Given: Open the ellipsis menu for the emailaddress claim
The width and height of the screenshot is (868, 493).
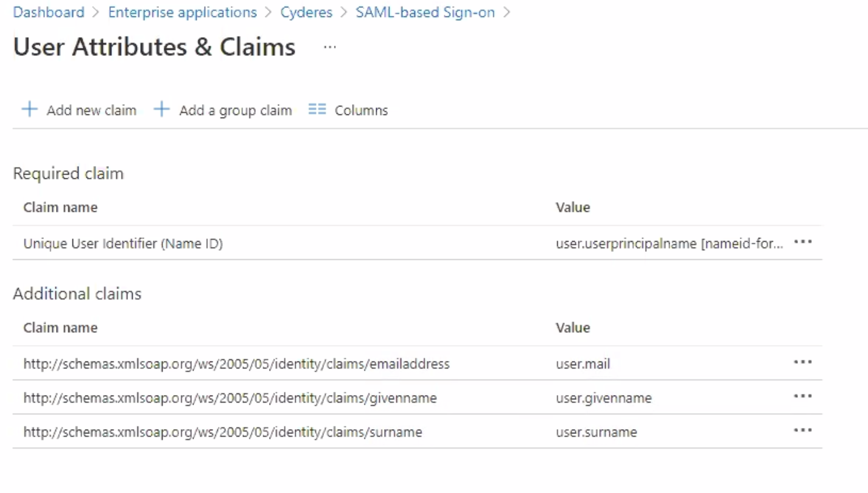Looking at the screenshot, I should point(803,363).
